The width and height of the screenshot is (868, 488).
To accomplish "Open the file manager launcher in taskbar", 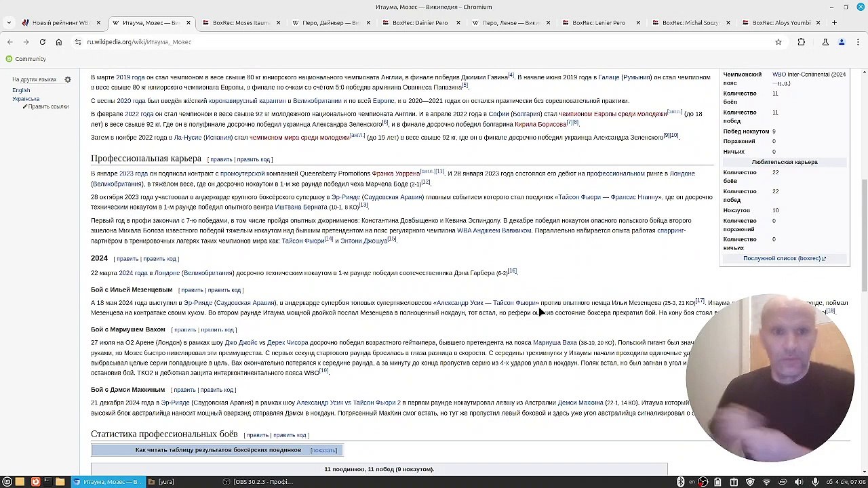I will pos(60,482).
